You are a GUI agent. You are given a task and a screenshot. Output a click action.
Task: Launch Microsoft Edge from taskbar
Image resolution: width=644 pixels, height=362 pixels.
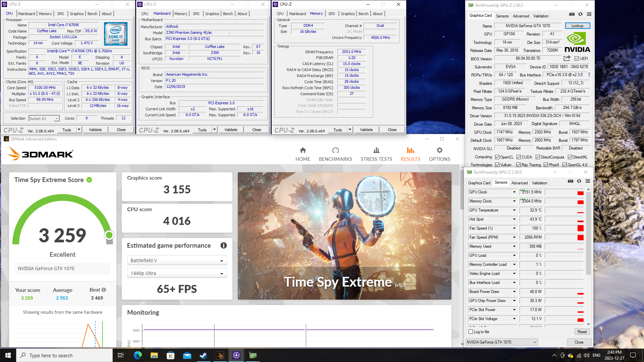(138, 355)
